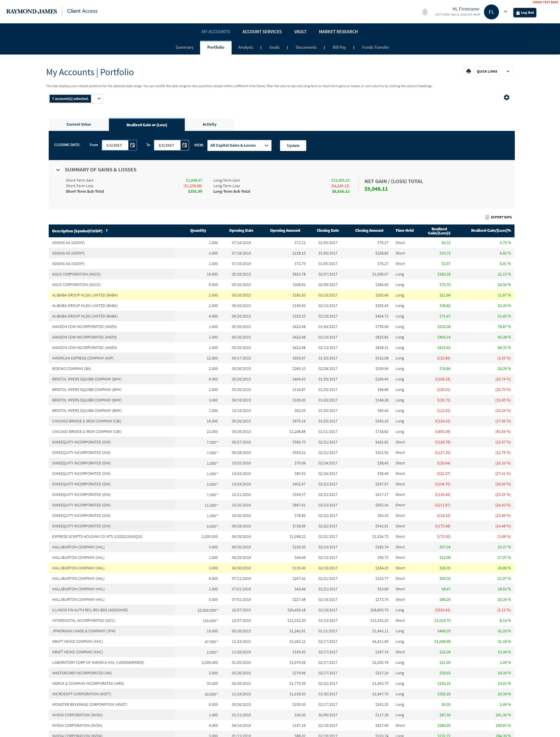The height and width of the screenshot is (737, 560).
Task: Switch to the Current Value tab
Action: [x=79, y=124]
